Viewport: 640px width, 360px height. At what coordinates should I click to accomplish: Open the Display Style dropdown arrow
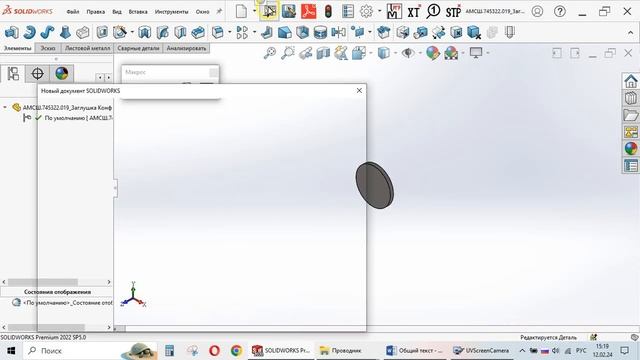tap(395, 53)
